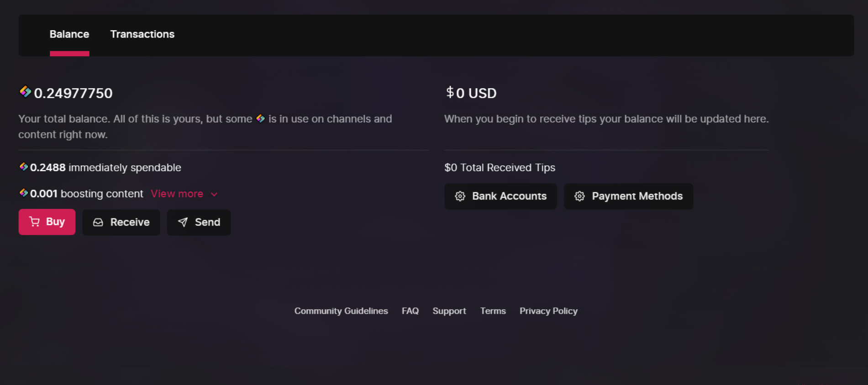Switch to the Transactions tab
The height and width of the screenshot is (385, 868).
coord(142,34)
